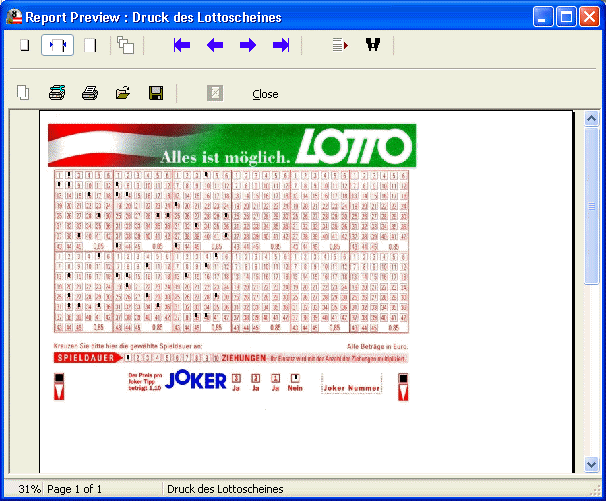
Task: Open the go to page icon
Action: pos(340,45)
